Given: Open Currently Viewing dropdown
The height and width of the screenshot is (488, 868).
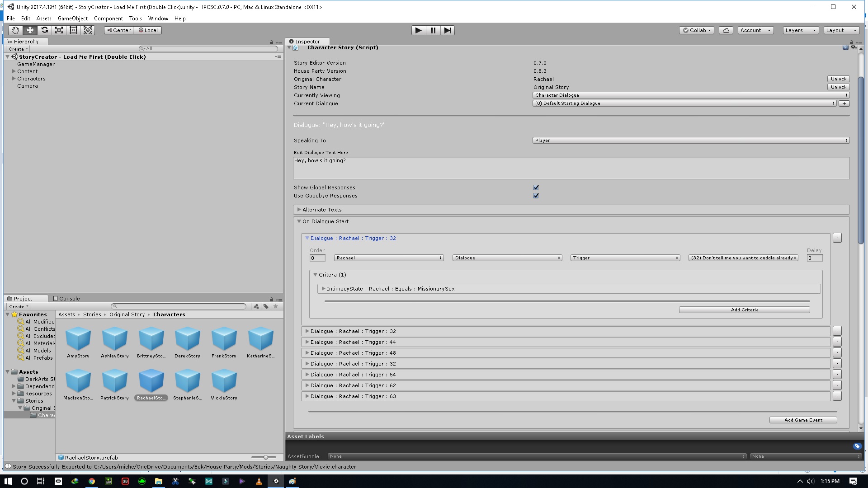Looking at the screenshot, I should click(x=691, y=95).
